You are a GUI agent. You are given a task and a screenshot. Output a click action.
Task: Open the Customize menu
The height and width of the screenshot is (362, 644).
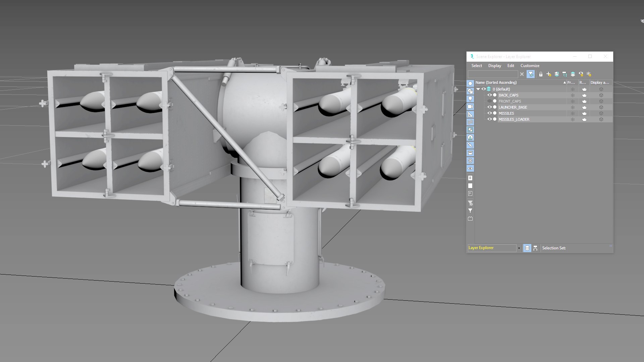pyautogui.click(x=530, y=66)
